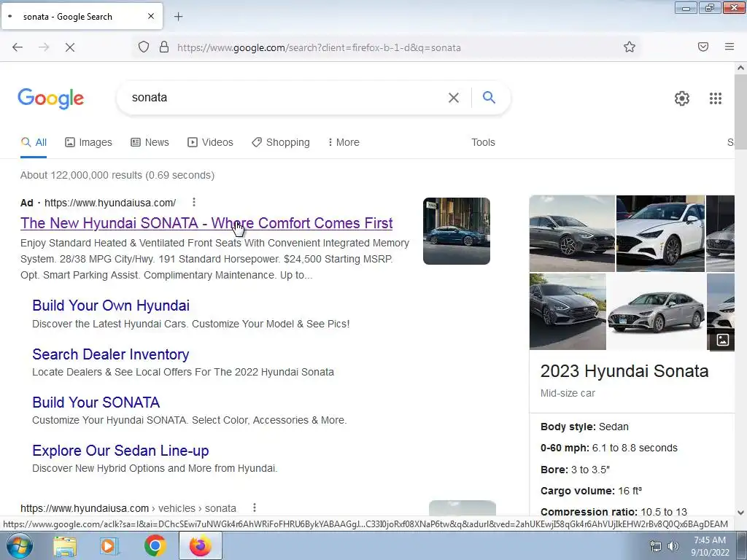Switch to the Images tab

(x=88, y=142)
